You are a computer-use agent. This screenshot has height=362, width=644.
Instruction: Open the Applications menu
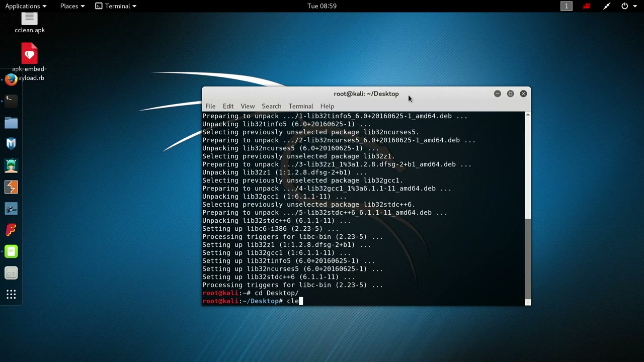tap(26, 6)
